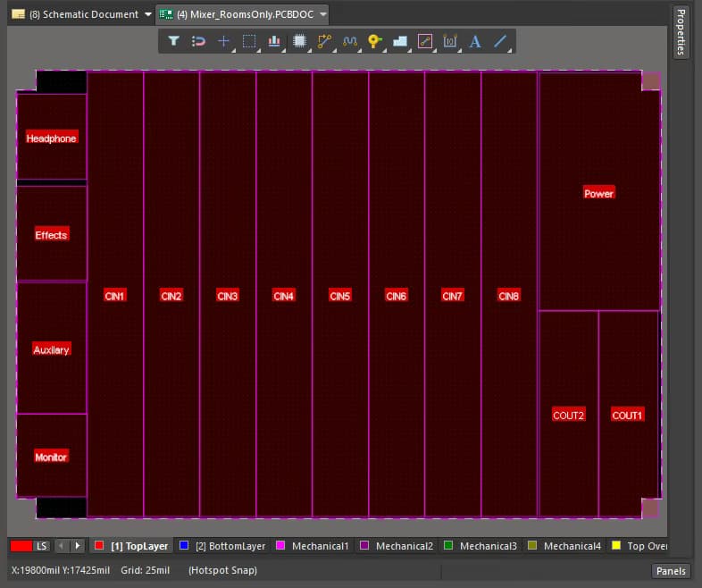
Task: Select the Place Line tool
Action: (x=500, y=41)
